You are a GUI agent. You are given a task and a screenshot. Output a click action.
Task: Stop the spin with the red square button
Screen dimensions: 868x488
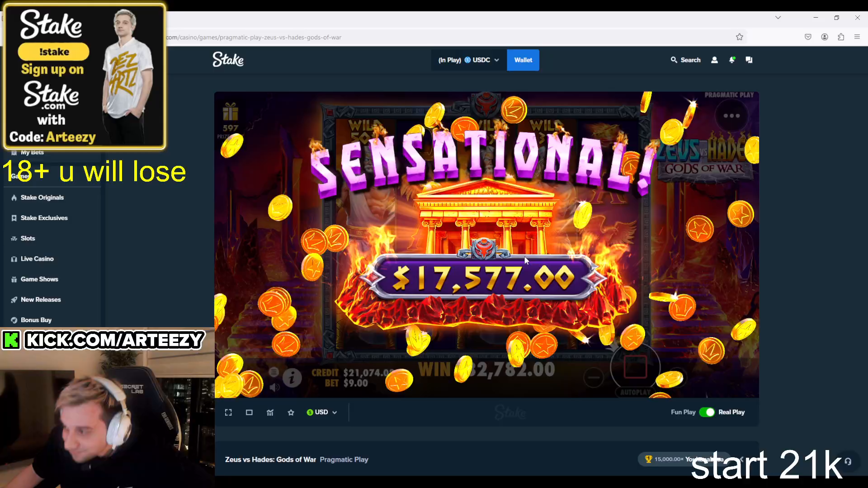point(635,366)
